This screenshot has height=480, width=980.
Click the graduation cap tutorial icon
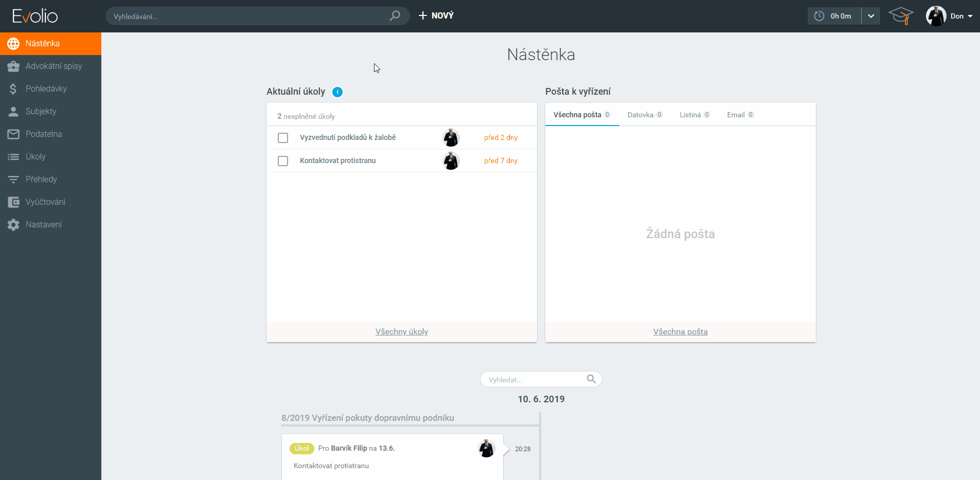(x=901, y=16)
